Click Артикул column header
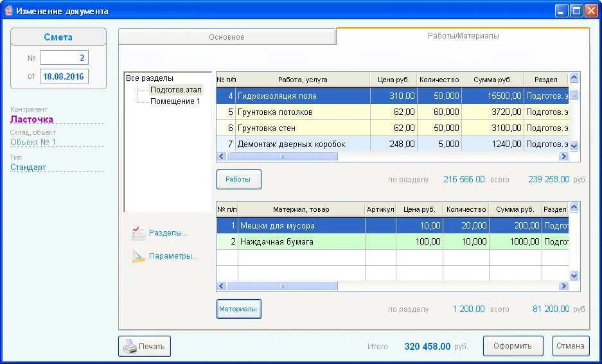This screenshot has width=602, height=364. (x=380, y=209)
